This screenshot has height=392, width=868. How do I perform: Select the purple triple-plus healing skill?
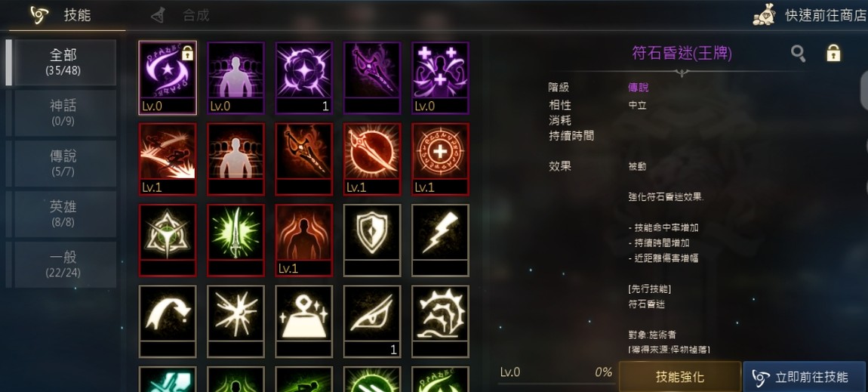tap(440, 78)
